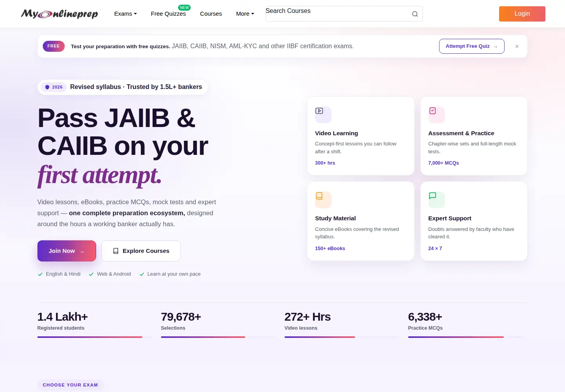Open the Video Learning card title
Screen dimensions: 565x392
click(x=337, y=133)
